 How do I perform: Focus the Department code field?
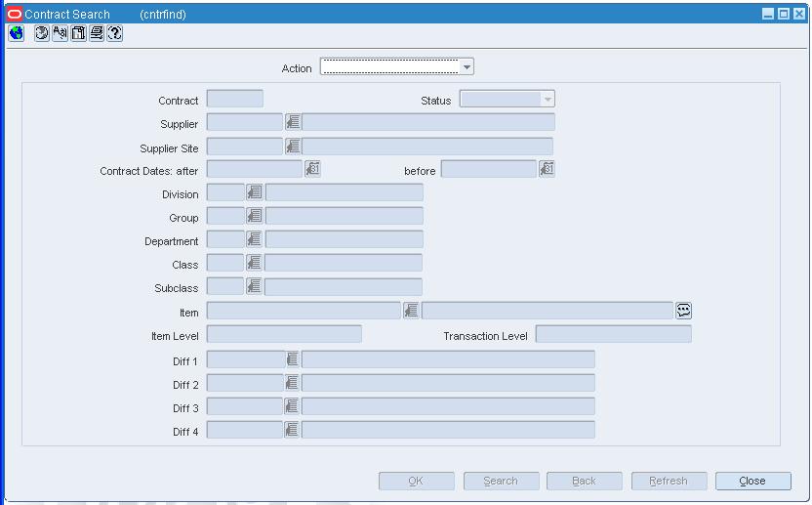225,239
